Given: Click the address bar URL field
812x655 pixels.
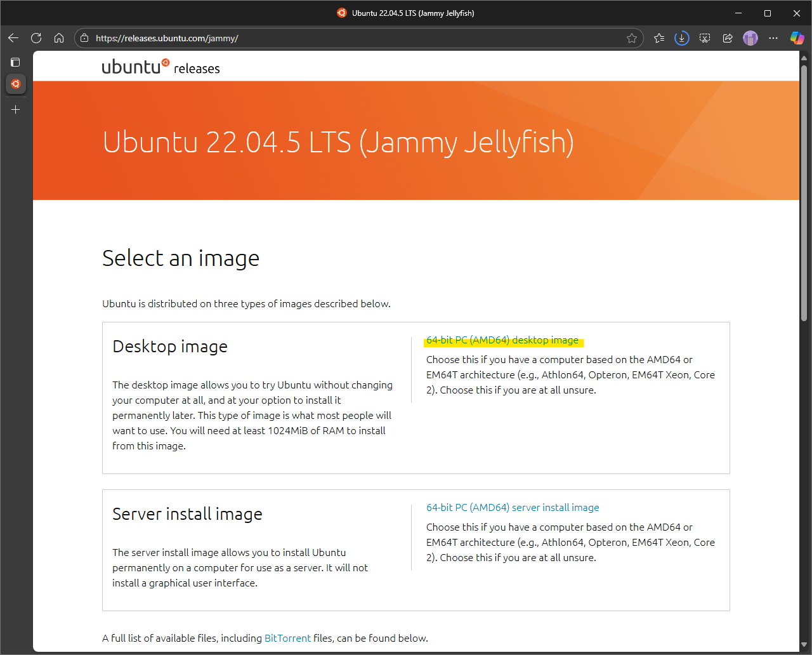Looking at the screenshot, I should point(358,38).
